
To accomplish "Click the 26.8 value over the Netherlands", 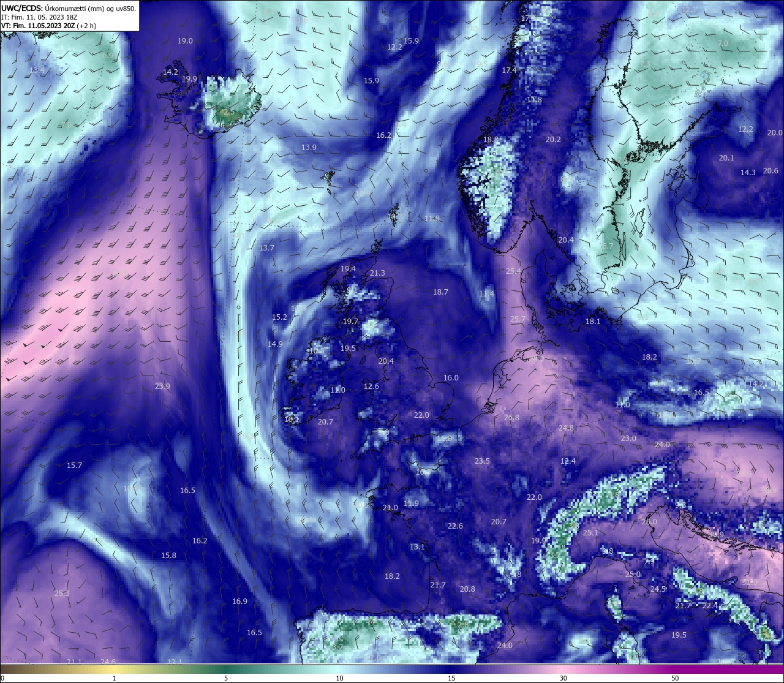I will pos(511,418).
